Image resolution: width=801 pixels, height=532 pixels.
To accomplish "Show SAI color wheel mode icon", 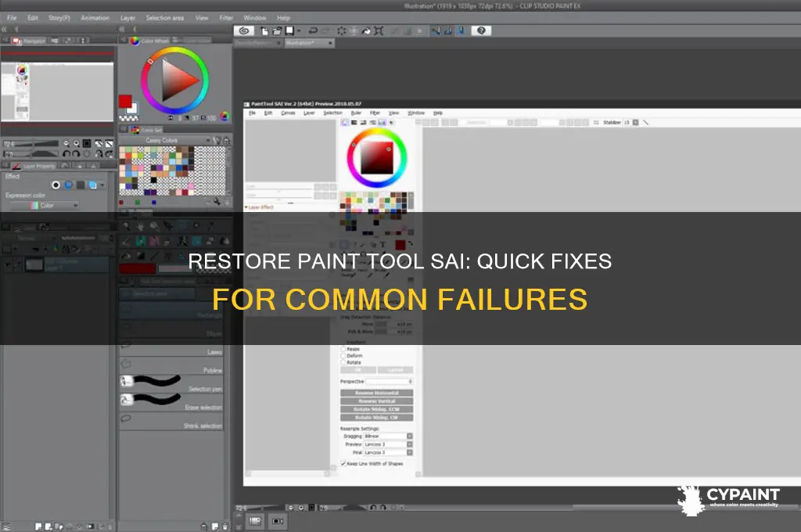I will click(344, 123).
